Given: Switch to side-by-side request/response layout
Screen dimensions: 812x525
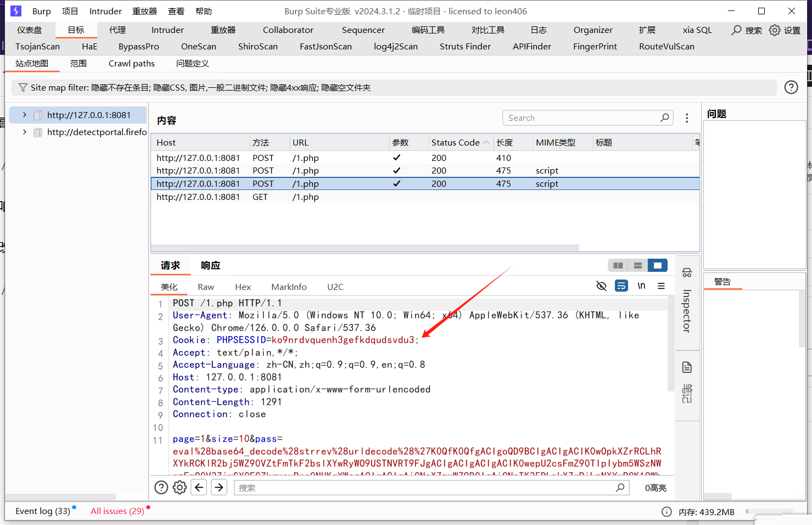Looking at the screenshot, I should [x=618, y=265].
